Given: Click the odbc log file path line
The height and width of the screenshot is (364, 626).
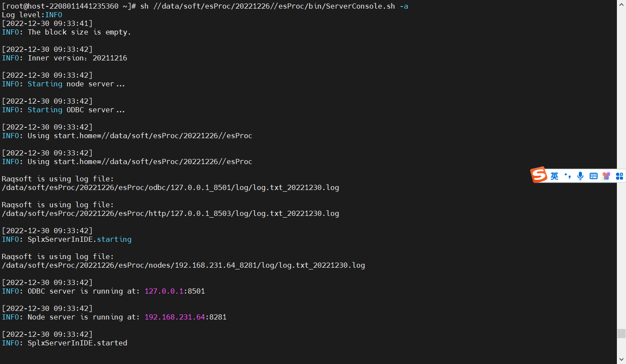Looking at the screenshot, I should (x=170, y=188).
